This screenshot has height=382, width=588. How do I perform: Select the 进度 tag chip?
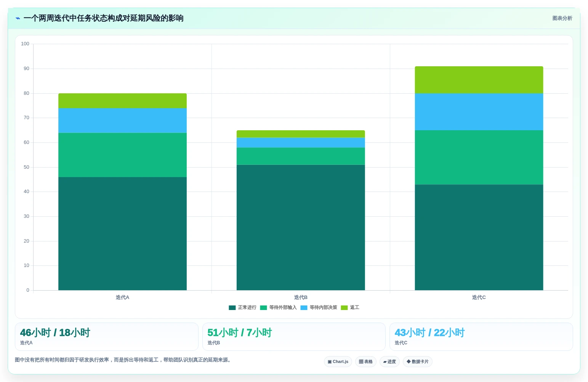(x=389, y=362)
